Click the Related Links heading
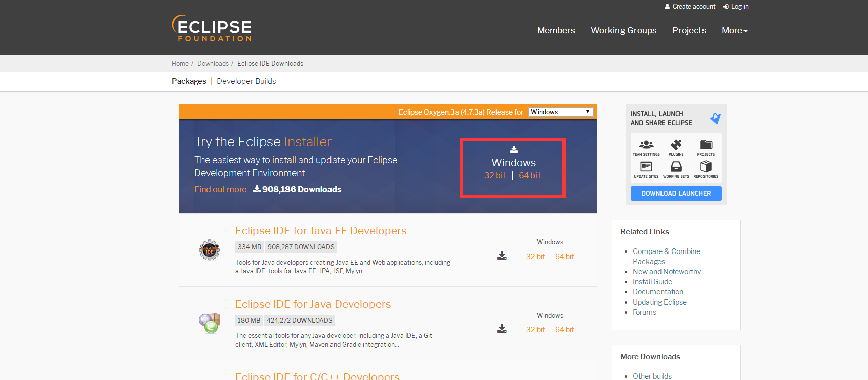Screen dimensions: 868x380 pyautogui.click(x=644, y=232)
